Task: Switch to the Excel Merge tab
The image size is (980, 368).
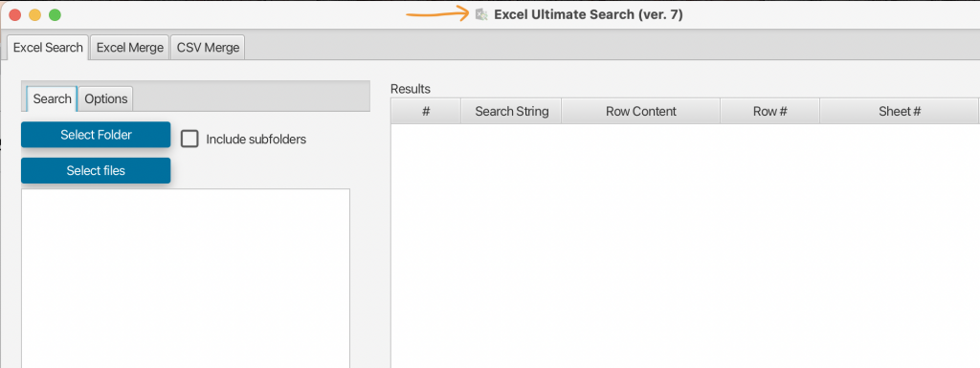Action: point(130,48)
